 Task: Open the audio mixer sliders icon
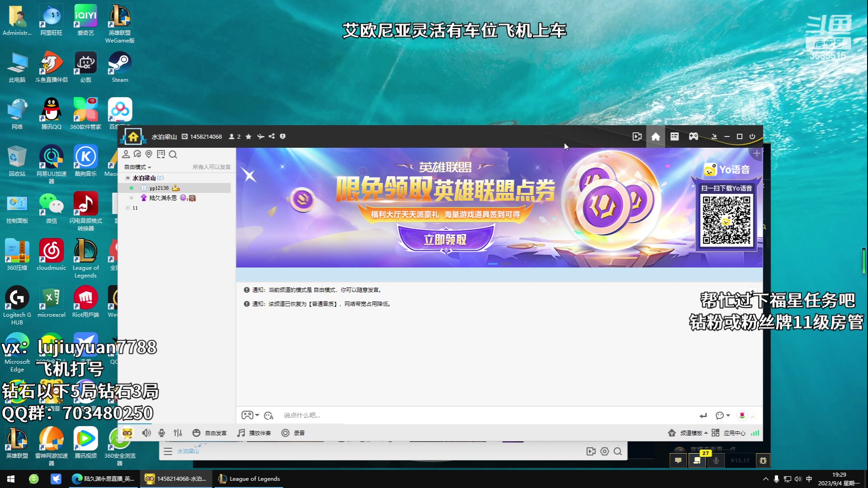[178, 433]
